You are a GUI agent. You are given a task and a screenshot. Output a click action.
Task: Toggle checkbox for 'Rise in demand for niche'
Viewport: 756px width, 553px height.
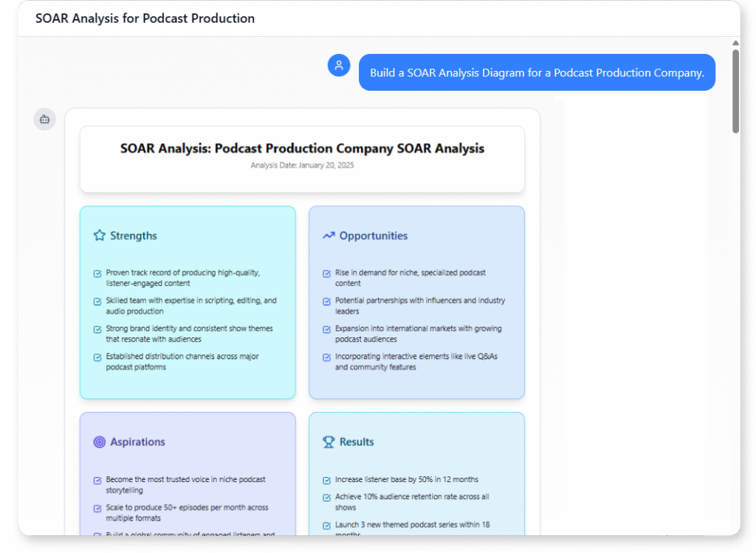point(326,273)
